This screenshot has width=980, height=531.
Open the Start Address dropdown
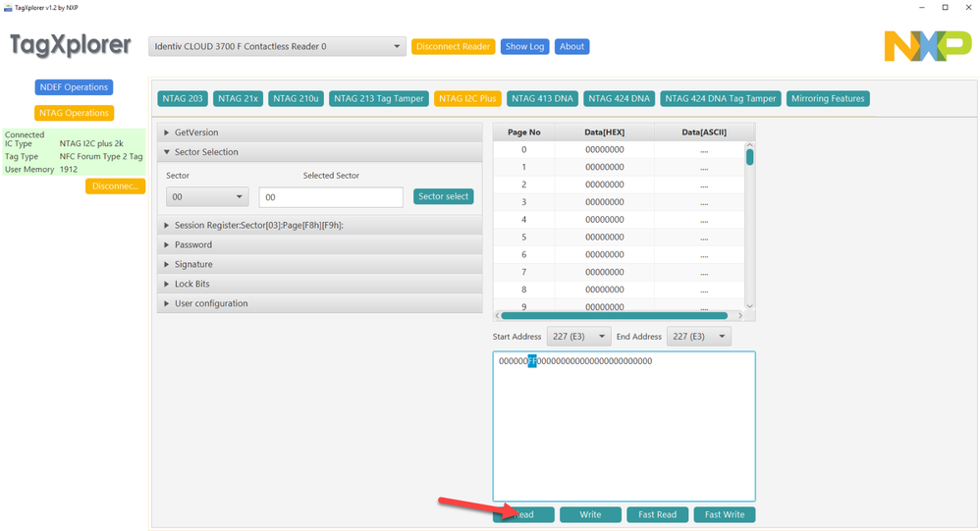578,336
